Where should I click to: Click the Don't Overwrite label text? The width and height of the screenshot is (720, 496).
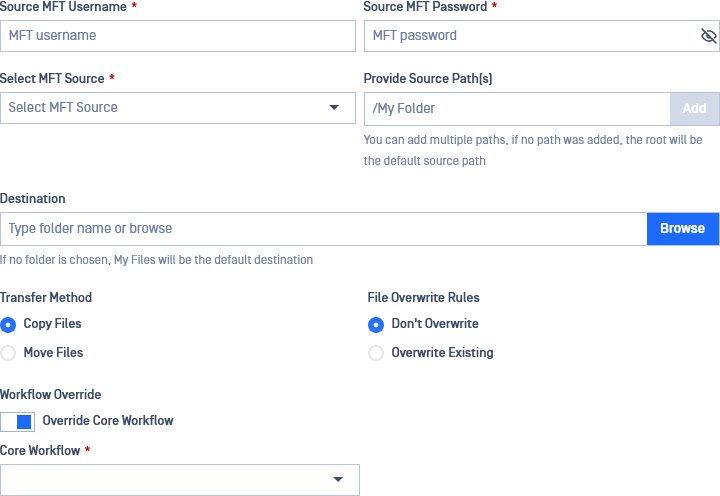[435, 323]
